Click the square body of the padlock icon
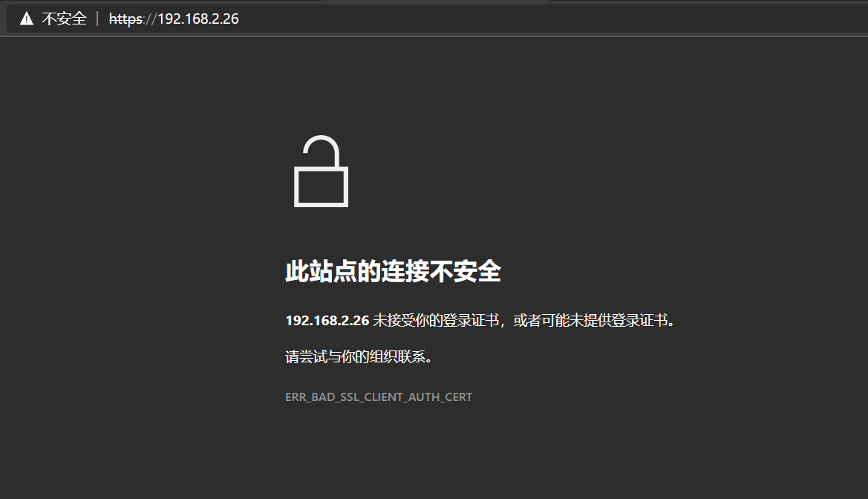The width and height of the screenshot is (868, 499). point(321,186)
